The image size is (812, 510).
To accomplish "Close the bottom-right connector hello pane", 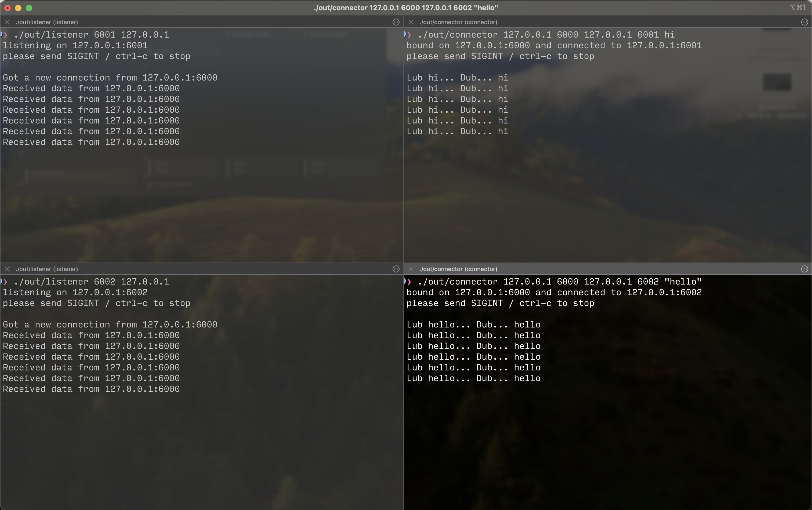I will pyautogui.click(x=411, y=269).
